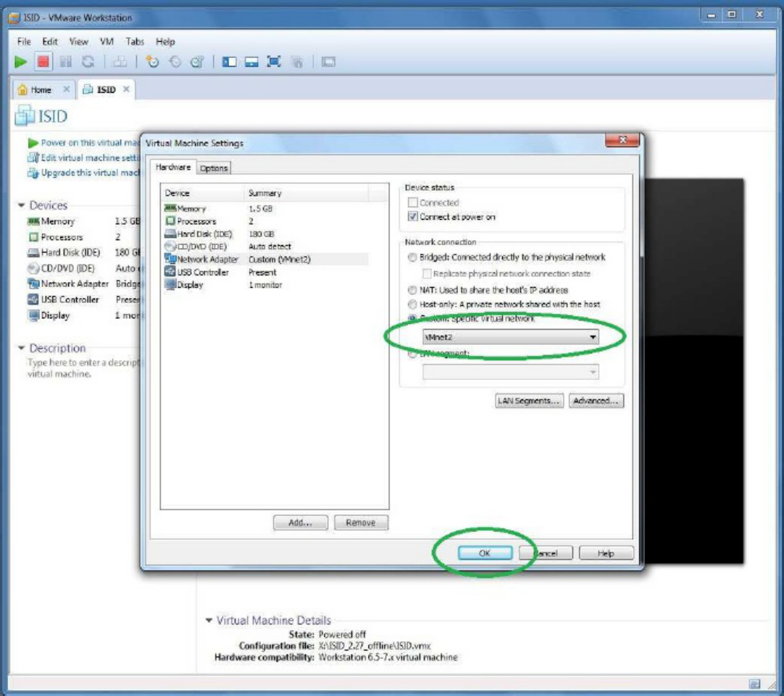This screenshot has width=784, height=696.
Task: Select Hard Disk (IDE) in settings device list
Action: coord(266,233)
